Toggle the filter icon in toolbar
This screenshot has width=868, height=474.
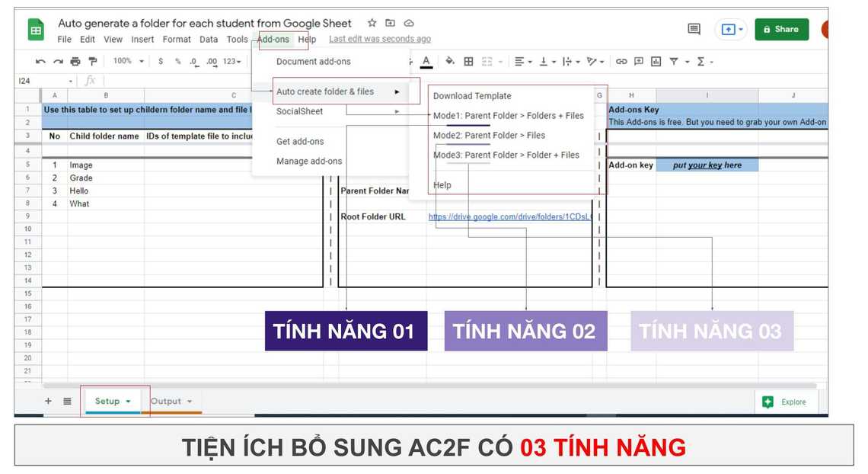tap(674, 62)
